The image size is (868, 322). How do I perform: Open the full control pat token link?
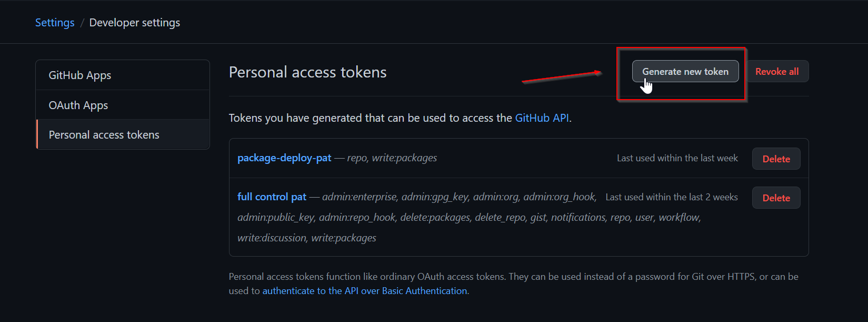point(272,197)
